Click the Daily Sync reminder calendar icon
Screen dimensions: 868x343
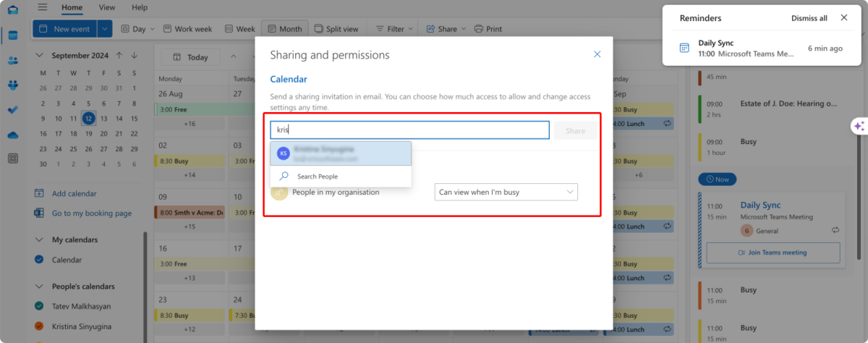(x=684, y=48)
